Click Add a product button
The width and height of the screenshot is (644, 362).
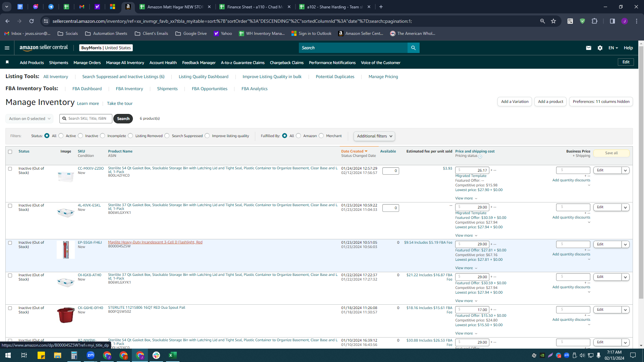click(x=550, y=102)
